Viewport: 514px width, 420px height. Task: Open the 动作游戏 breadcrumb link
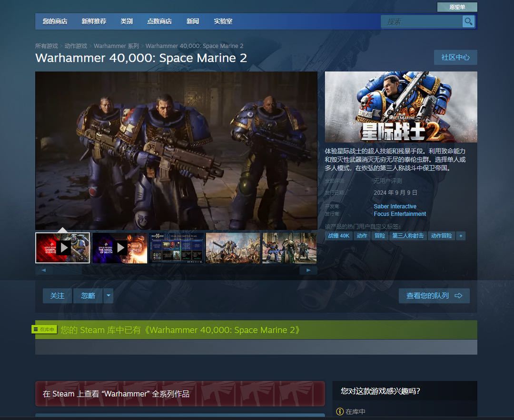[76, 46]
